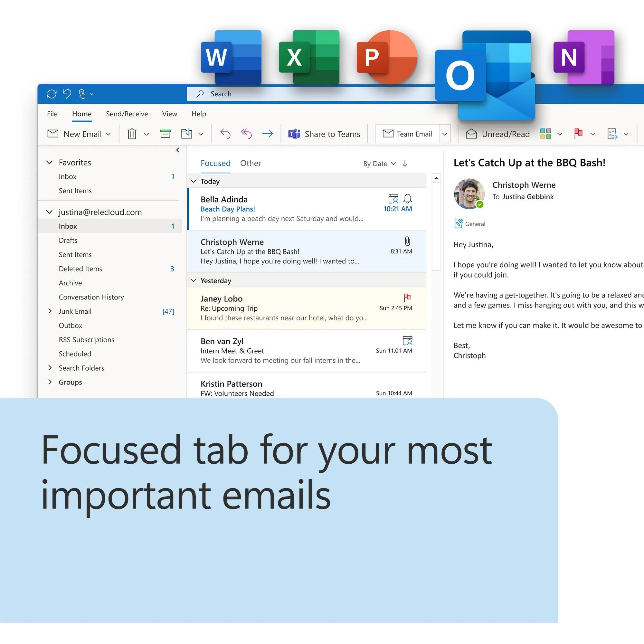Click the Word app icon
Image resolution: width=644 pixels, height=644 pixels.
tap(231, 57)
